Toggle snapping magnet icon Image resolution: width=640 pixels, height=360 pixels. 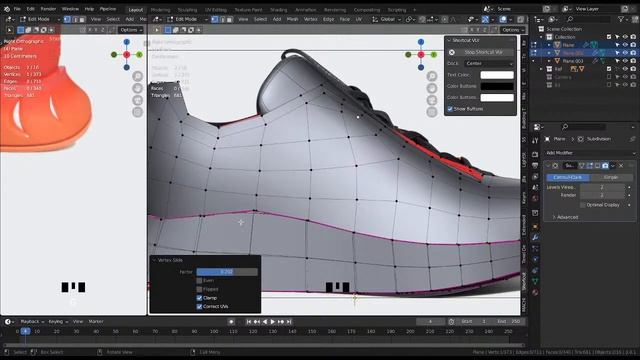tap(422, 19)
